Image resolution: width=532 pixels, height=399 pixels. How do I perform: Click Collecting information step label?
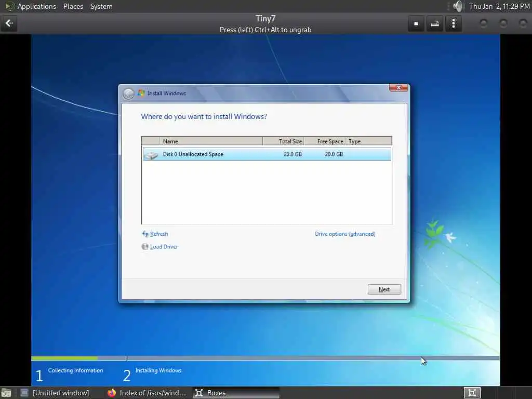click(75, 370)
